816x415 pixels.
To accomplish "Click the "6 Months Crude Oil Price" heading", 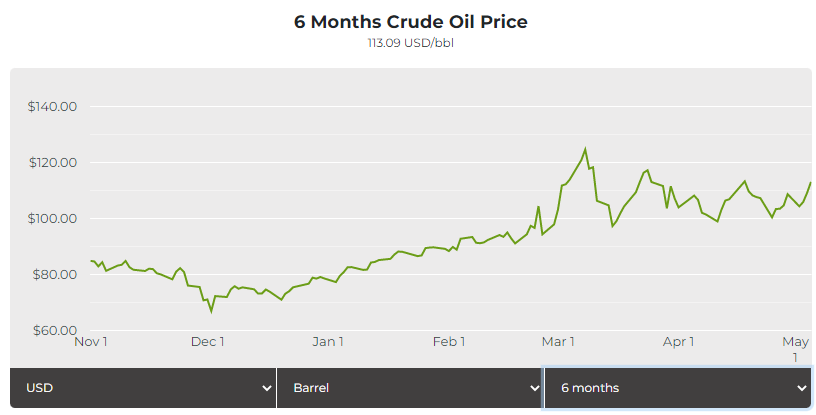I will coord(410,22).
